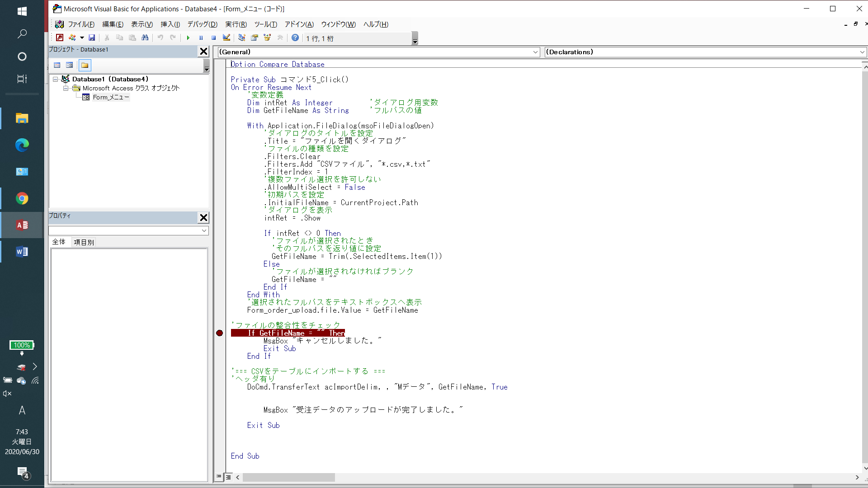868x488 pixels.
Task: Toggle Folders view in project pane
Action: click(85, 66)
